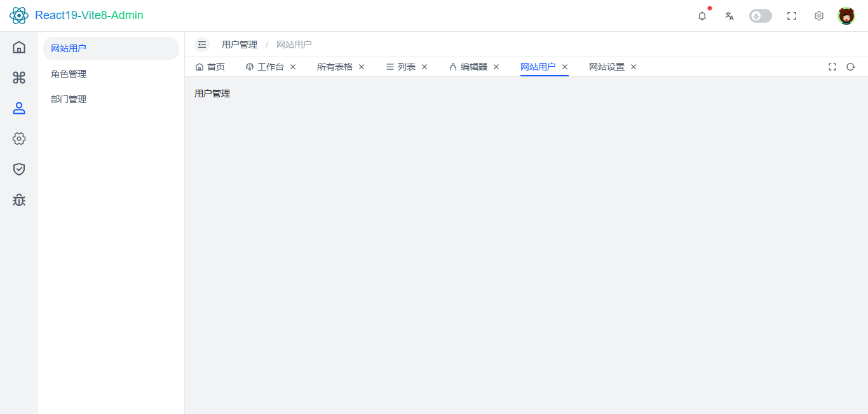Click 网站用户 in breadcrumb
The width and height of the screenshot is (868, 414).
(x=294, y=45)
